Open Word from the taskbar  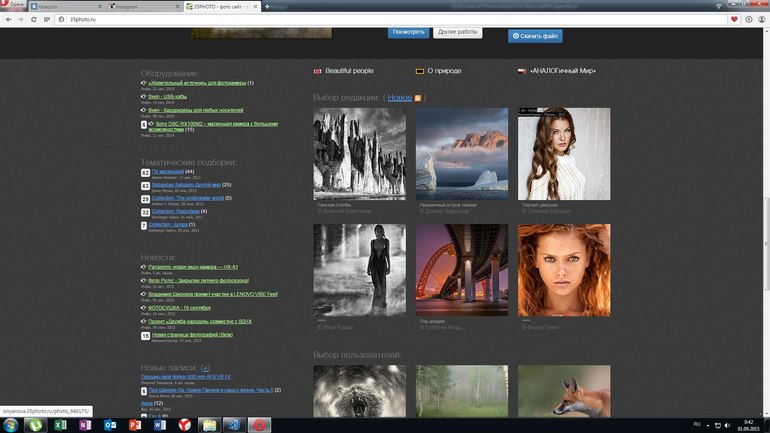(x=159, y=425)
